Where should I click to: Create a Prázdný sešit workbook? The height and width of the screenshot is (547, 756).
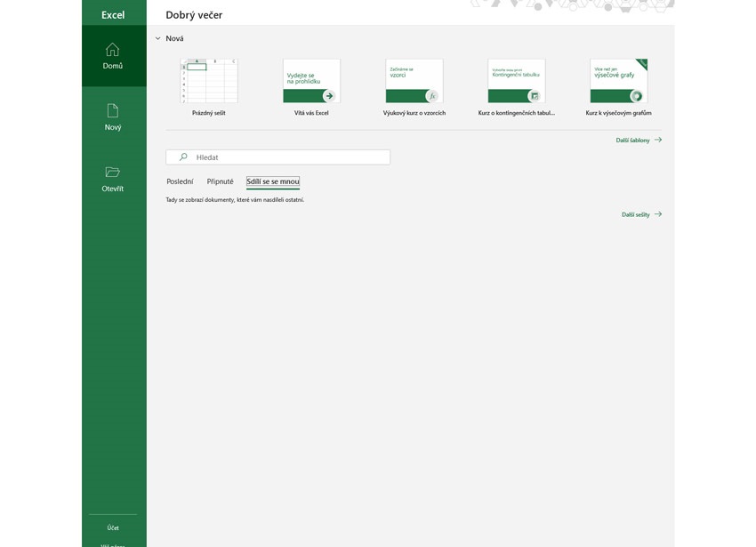click(209, 80)
